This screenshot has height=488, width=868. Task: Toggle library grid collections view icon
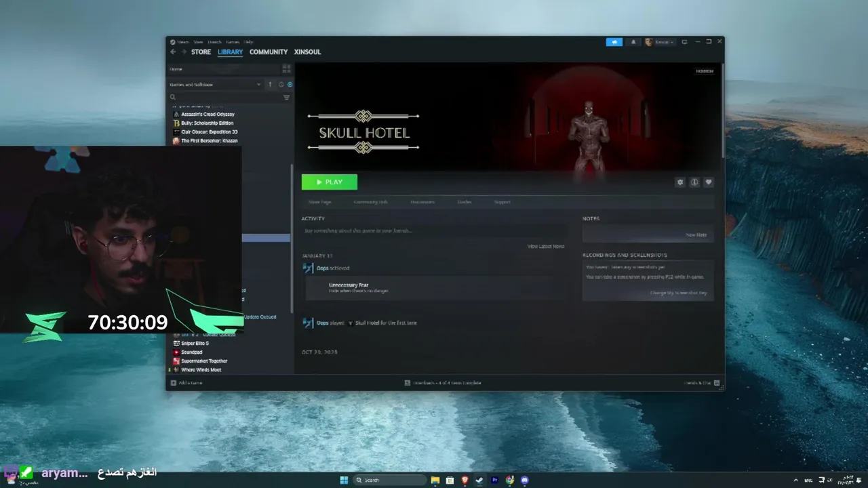pyautogui.click(x=286, y=69)
